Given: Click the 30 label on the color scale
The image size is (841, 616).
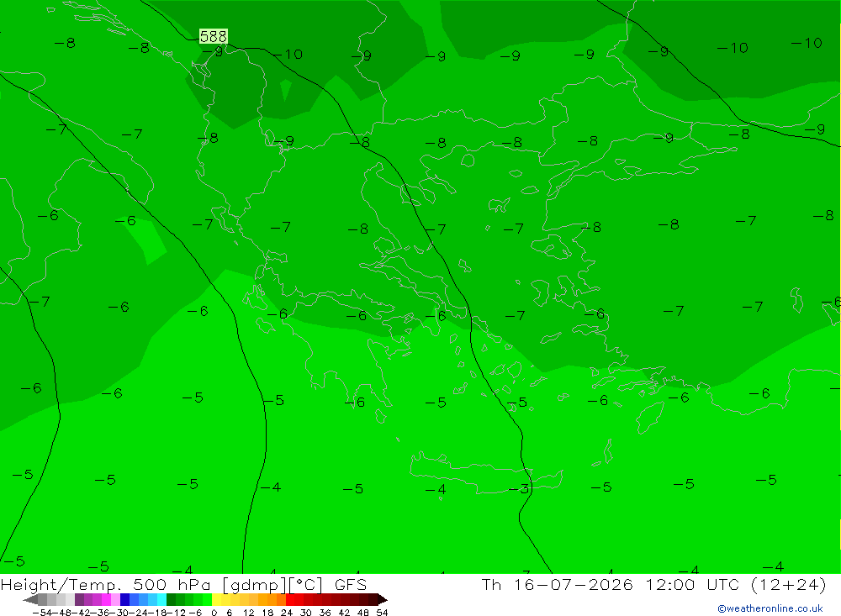Looking at the screenshot, I should click(x=306, y=613).
